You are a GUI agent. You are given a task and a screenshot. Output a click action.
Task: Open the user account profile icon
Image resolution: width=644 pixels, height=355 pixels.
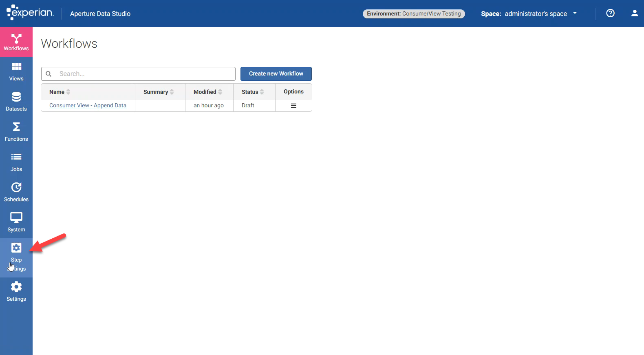pyautogui.click(x=635, y=13)
